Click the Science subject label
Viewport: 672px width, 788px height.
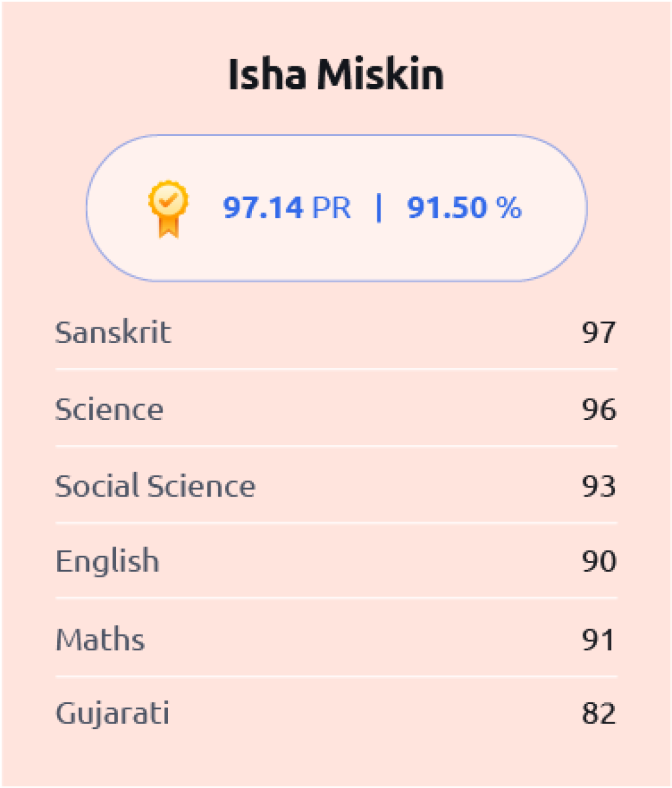pyautogui.click(x=109, y=409)
